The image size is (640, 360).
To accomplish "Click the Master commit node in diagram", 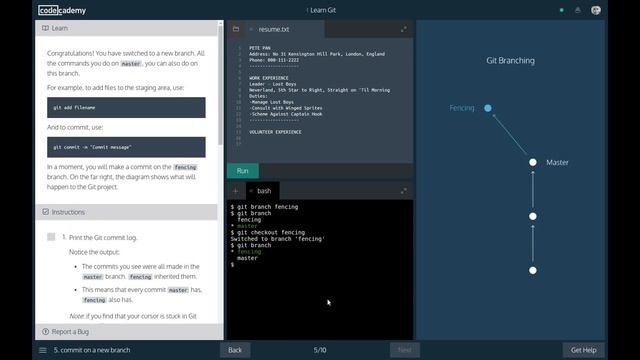I will click(x=533, y=162).
